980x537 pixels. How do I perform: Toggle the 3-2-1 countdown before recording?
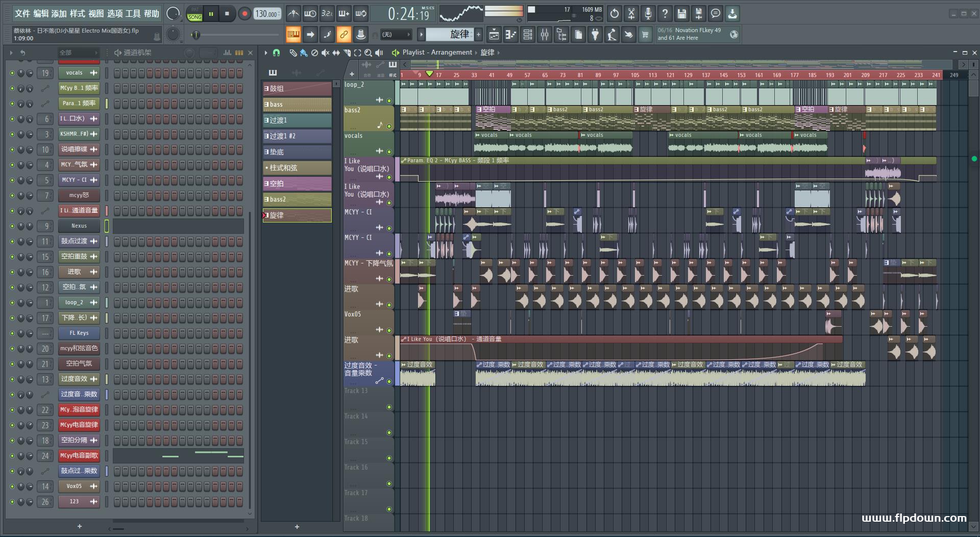click(x=327, y=14)
